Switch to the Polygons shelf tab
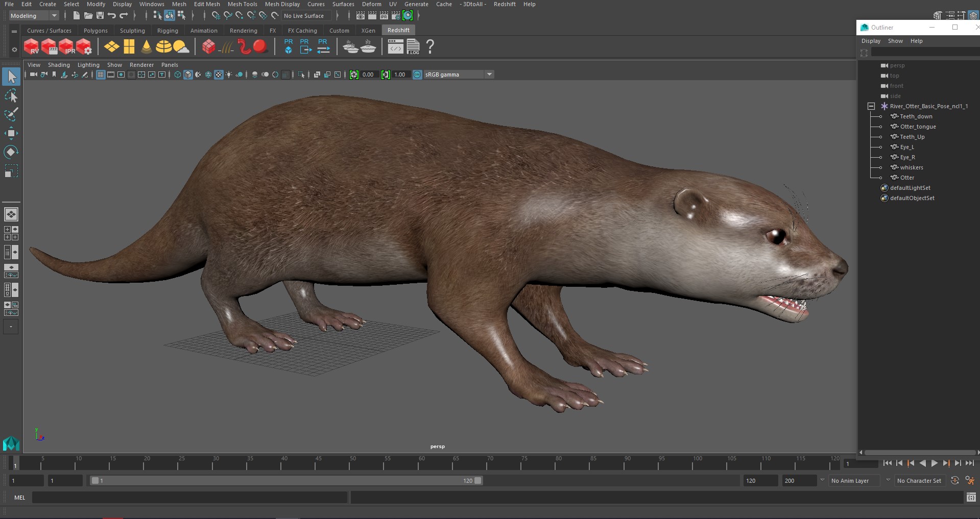Screen dimensions: 980x519 (95, 31)
